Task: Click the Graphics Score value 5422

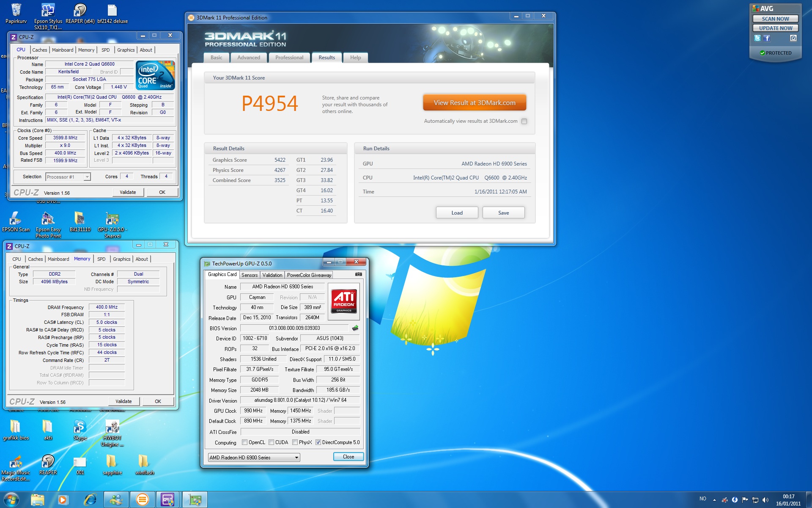Action: coord(280,160)
